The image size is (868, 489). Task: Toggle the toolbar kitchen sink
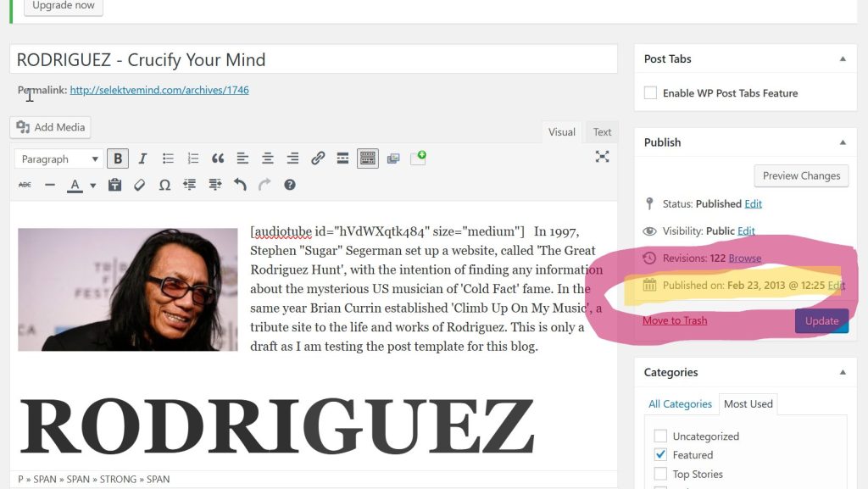tap(368, 158)
